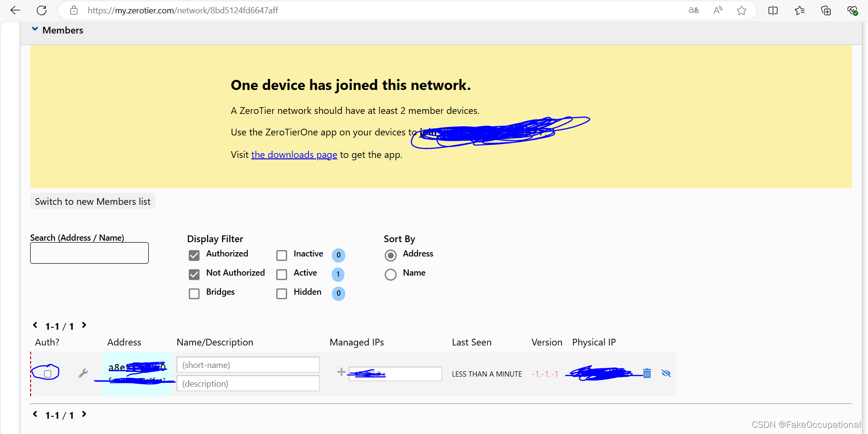
Task: Go to previous page in top pager
Action: pyautogui.click(x=35, y=325)
